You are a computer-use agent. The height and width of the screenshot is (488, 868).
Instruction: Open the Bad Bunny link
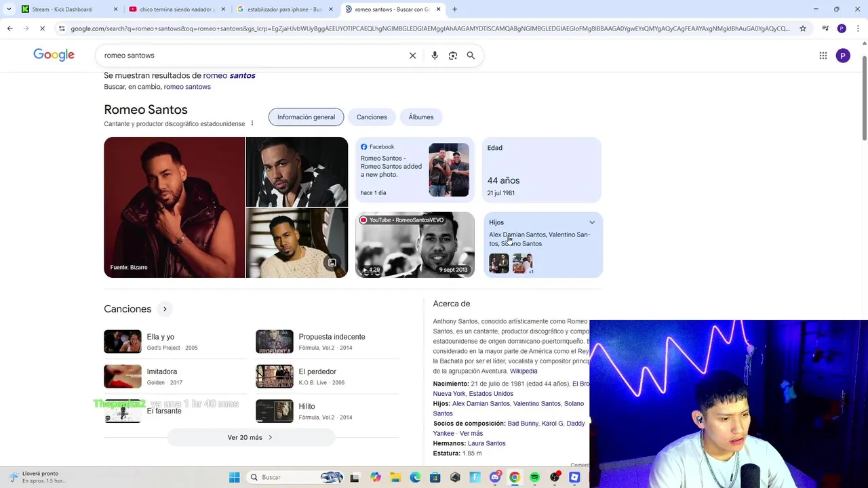(523, 424)
